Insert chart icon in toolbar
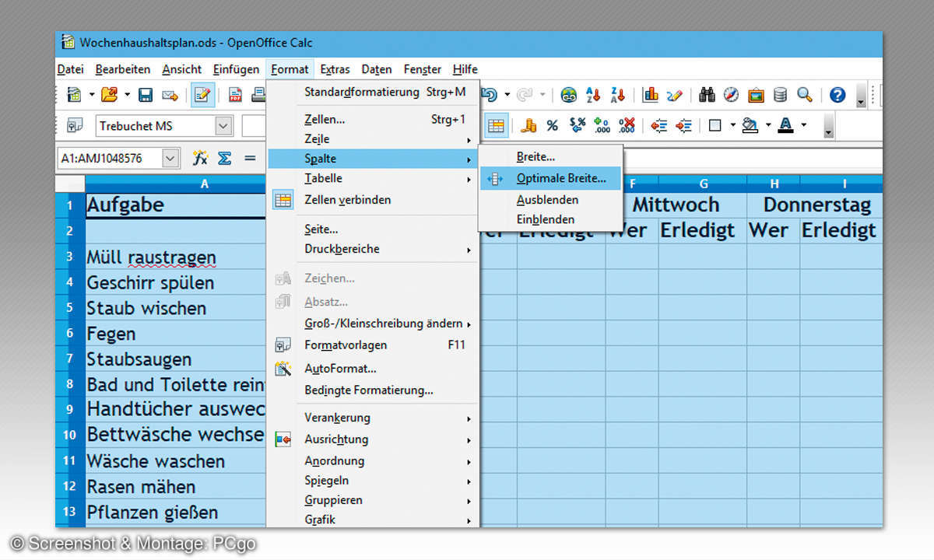Screen dimensions: 934x560 click(x=651, y=95)
